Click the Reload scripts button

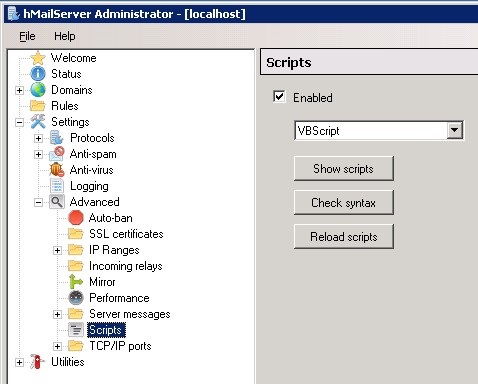[x=344, y=237]
